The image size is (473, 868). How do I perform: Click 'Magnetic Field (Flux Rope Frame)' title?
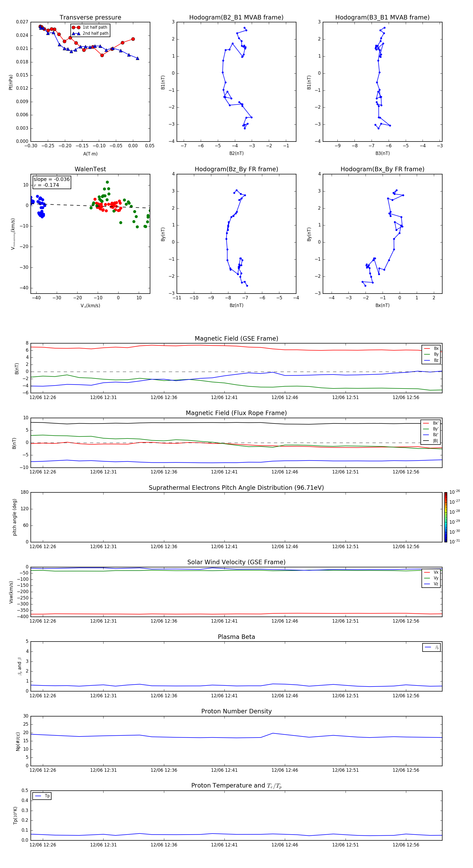(236, 413)
